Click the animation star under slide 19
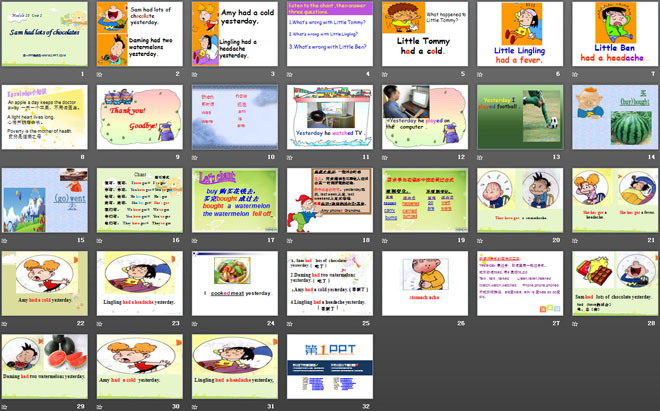The height and width of the screenshot is (411, 660). click(385, 241)
